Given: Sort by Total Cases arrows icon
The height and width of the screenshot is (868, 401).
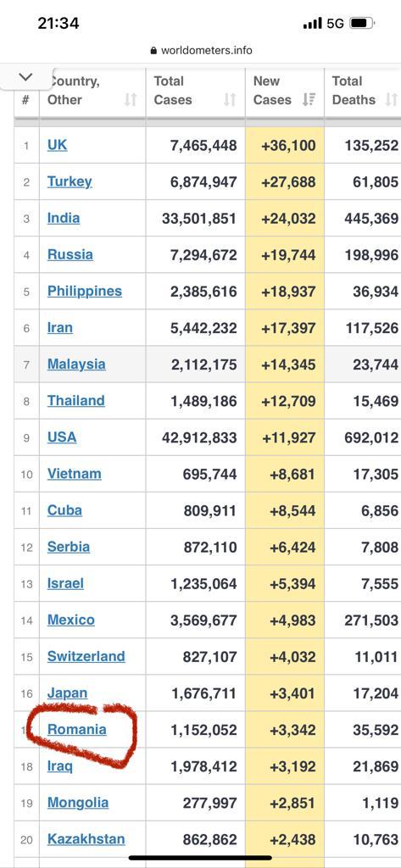Looking at the screenshot, I should [230, 100].
